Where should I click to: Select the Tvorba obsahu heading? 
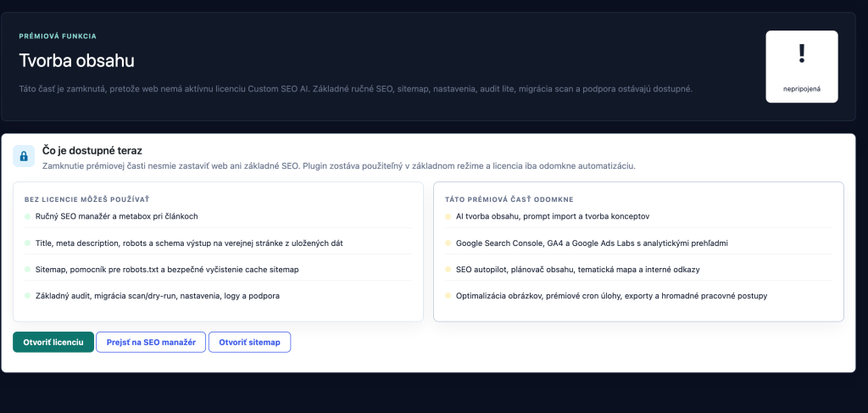pyautogui.click(x=76, y=61)
